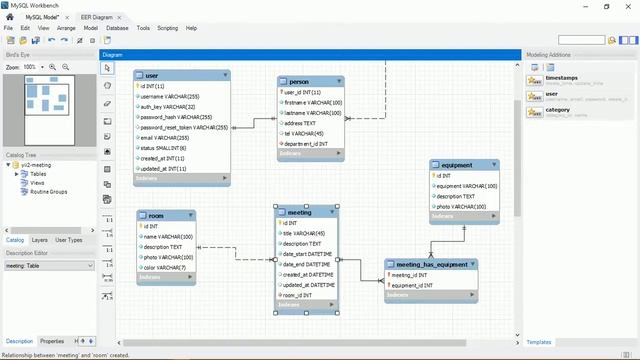Viewport: 640px width, 360px height.
Task: Zoom out of the diagram
Action: [65, 67]
